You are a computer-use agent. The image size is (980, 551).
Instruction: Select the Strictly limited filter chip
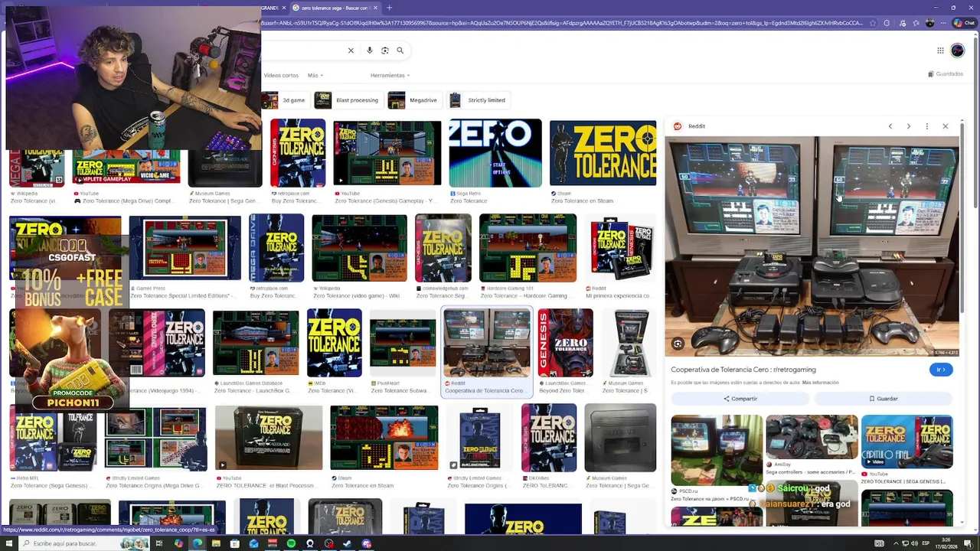click(478, 100)
